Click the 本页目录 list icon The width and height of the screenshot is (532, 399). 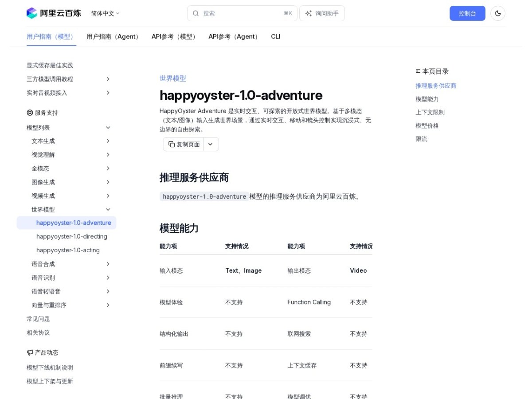(x=418, y=71)
